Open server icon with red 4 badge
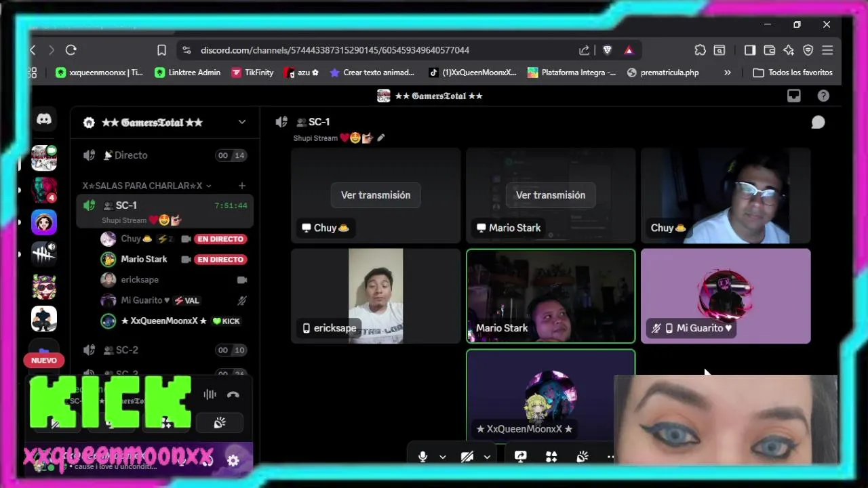This screenshot has height=488, width=868. coord(44,190)
